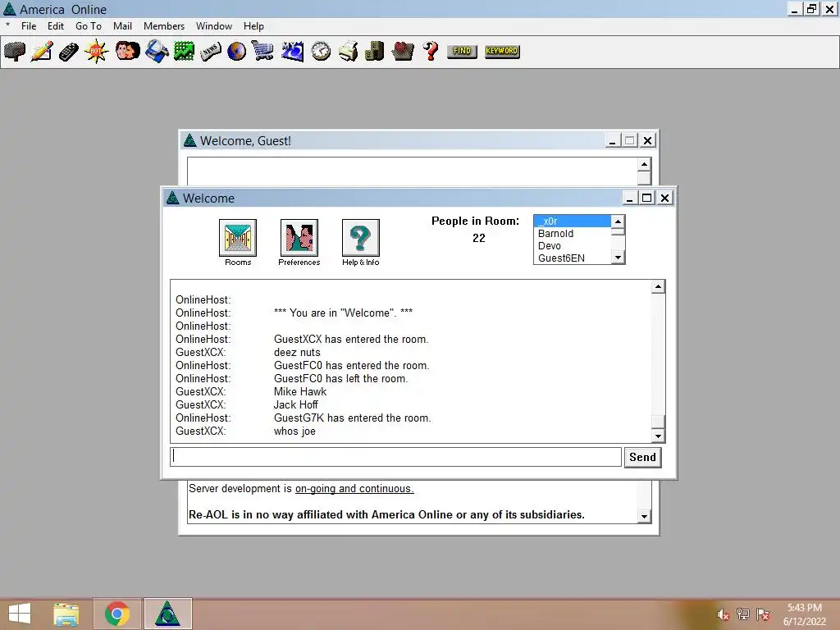Image resolution: width=840 pixels, height=630 pixels.
Task: Select Devo in people list
Action: pos(572,246)
